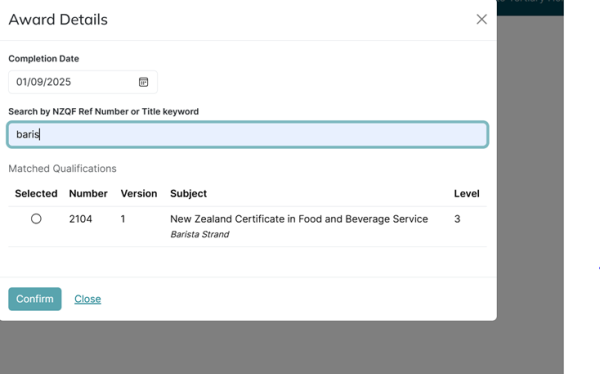Screen dimensions: 600x374
Task: Click the 'Number' column header
Action: (88, 194)
